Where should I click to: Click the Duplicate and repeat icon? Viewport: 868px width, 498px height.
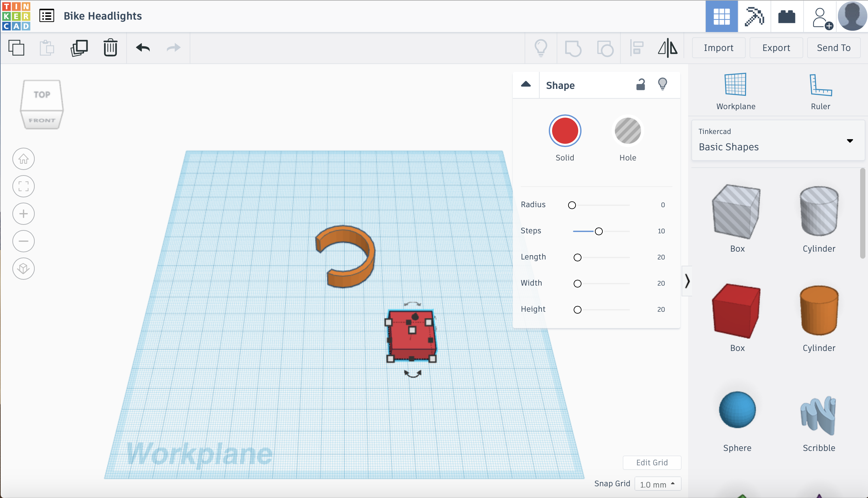79,47
